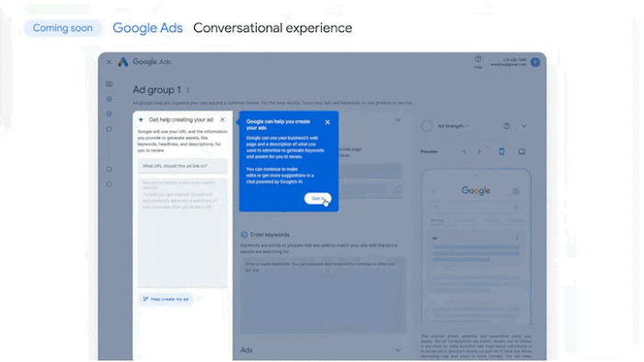Select the last sidebar step circle

[x=109, y=184]
